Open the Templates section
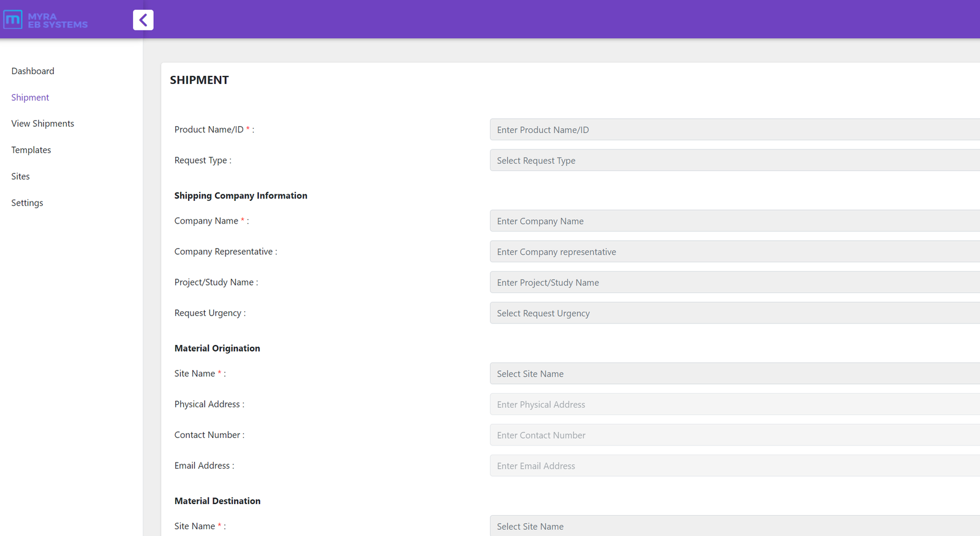The height and width of the screenshot is (536, 980). (x=31, y=150)
